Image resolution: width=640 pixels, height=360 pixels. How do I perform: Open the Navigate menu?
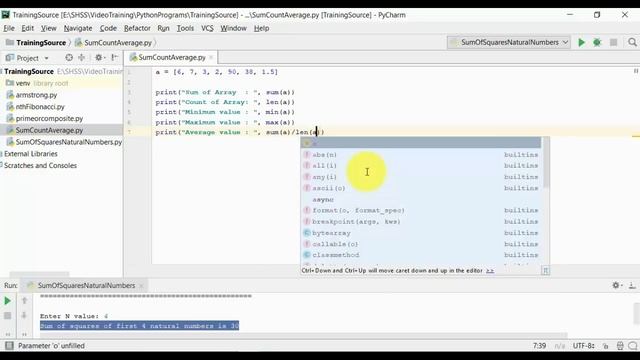point(78,28)
